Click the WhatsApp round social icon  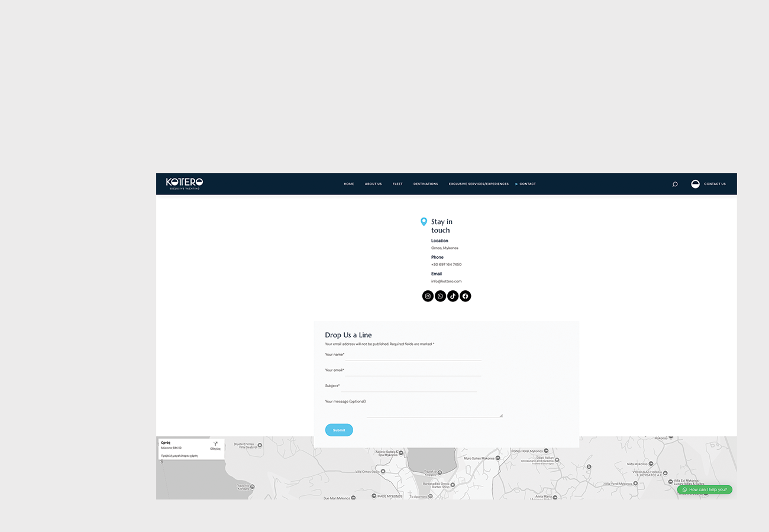tap(440, 296)
